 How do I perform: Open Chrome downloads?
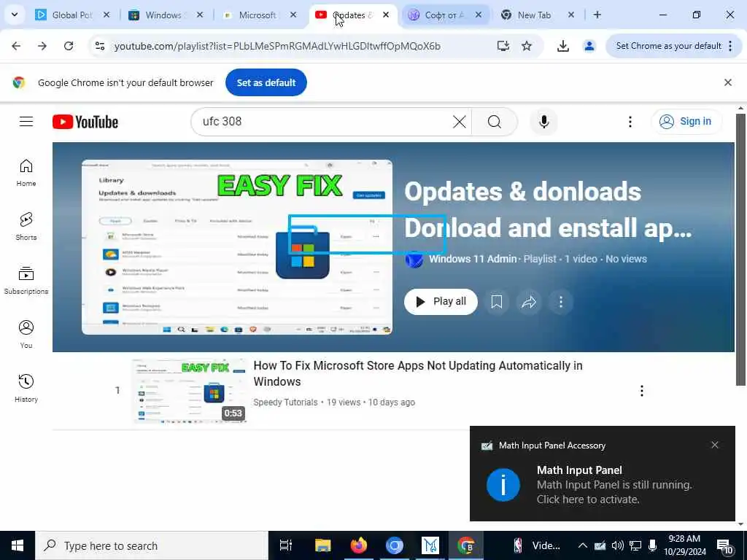coord(562,46)
